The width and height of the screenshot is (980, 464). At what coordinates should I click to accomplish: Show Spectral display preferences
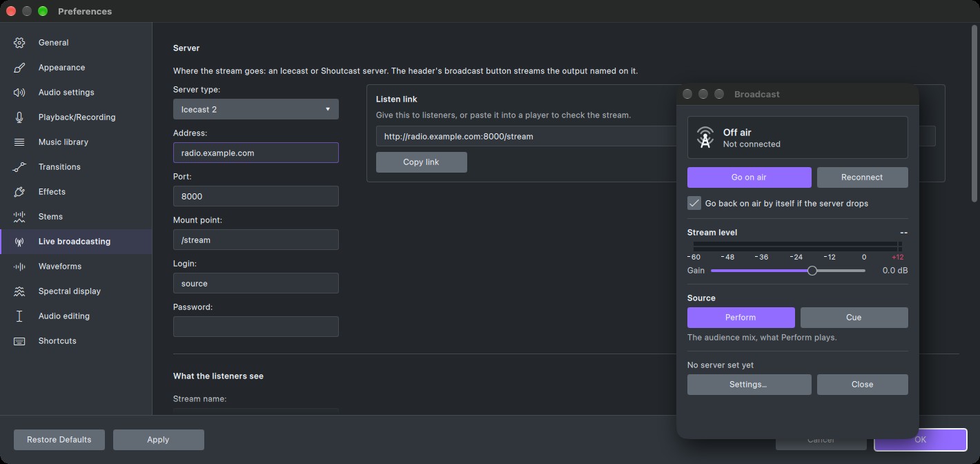pos(76,291)
